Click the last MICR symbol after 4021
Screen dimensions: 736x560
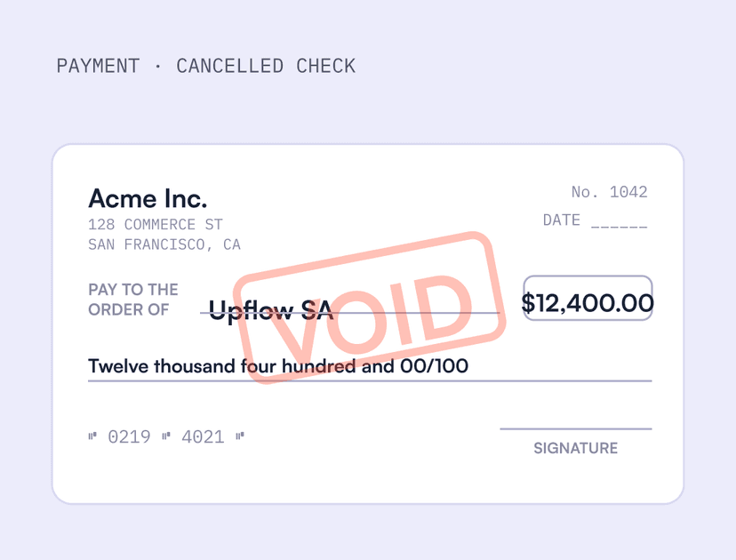tap(240, 437)
